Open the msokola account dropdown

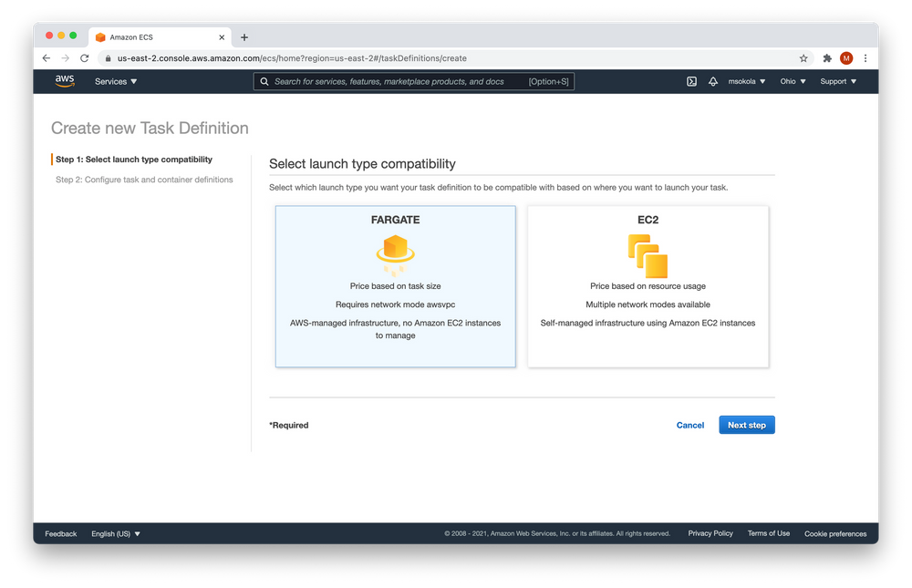747,81
